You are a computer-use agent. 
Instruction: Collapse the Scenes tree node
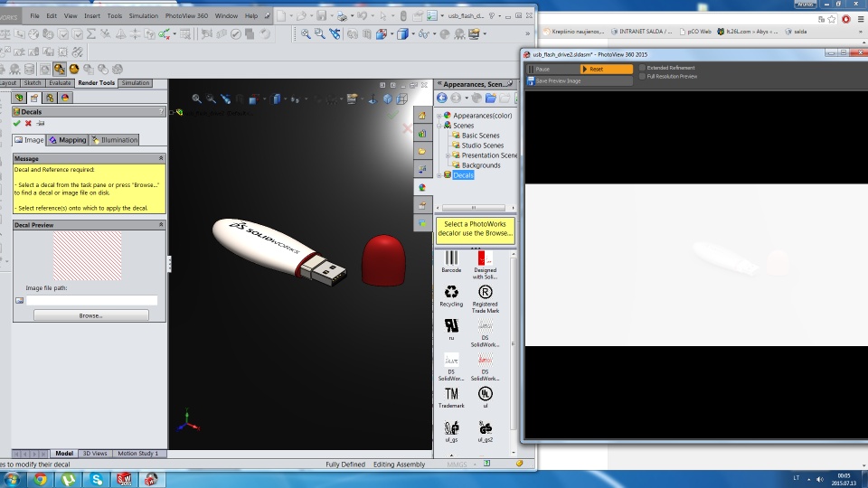(439, 126)
